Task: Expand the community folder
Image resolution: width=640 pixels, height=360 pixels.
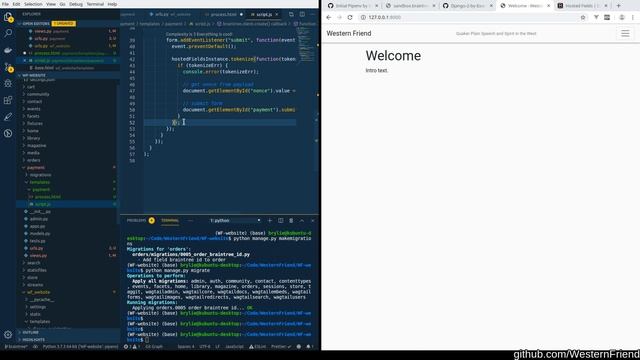Action: click(38, 94)
